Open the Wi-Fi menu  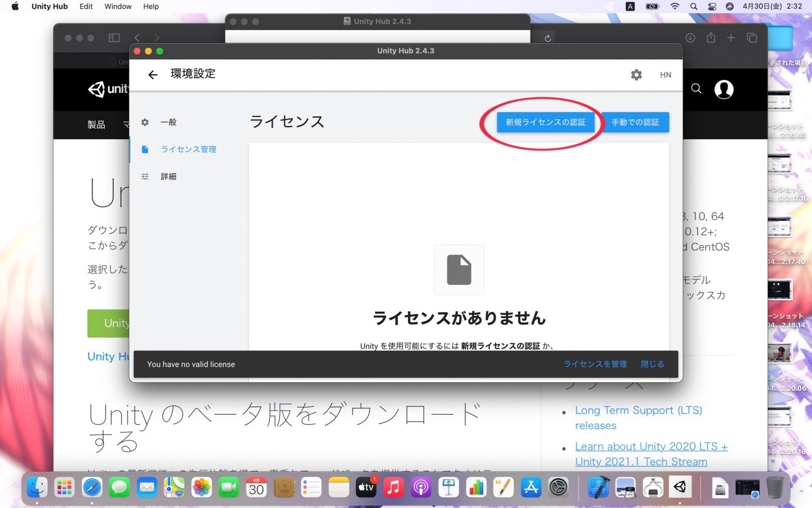675,7
